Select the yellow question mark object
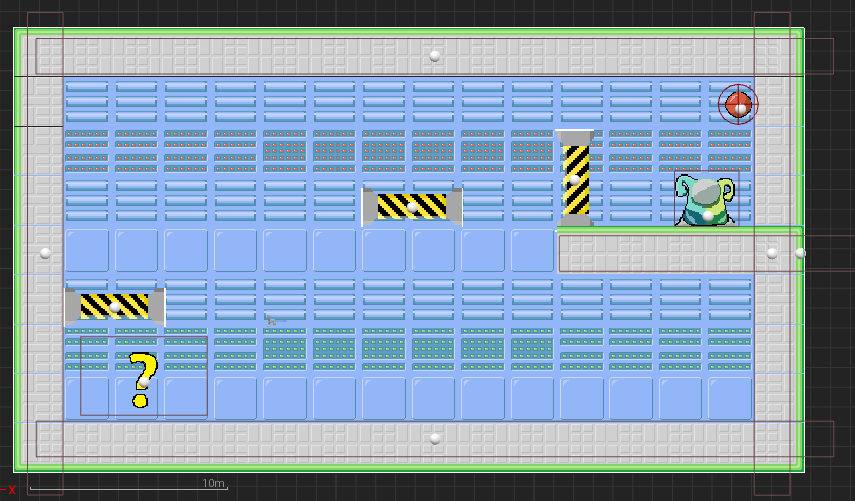This screenshot has width=855, height=501. point(143,381)
